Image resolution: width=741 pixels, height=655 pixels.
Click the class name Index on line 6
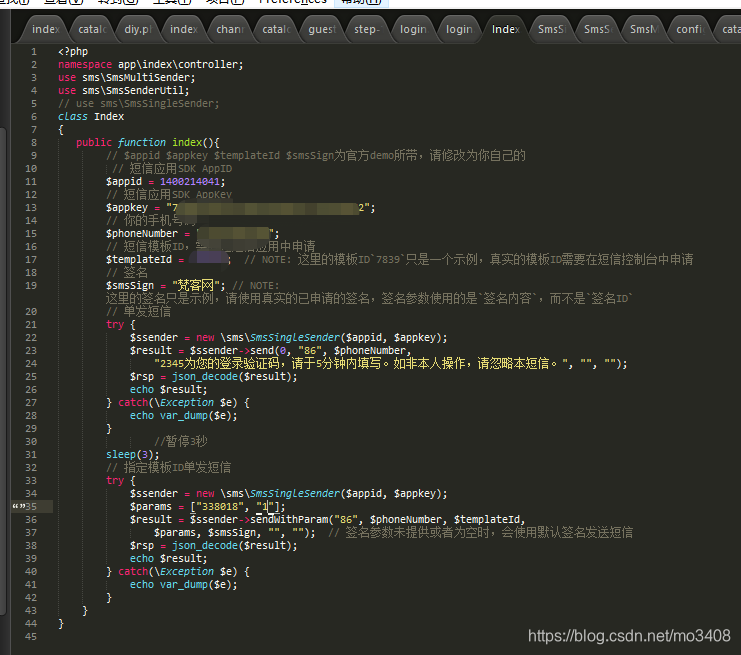click(x=109, y=116)
